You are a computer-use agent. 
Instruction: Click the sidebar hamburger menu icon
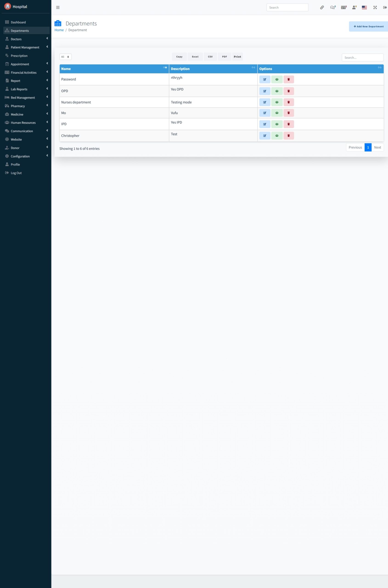click(58, 7)
